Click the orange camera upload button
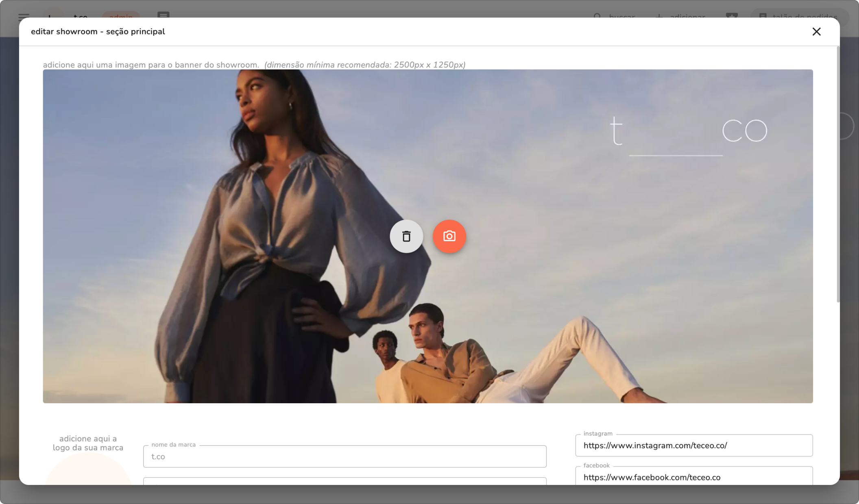859x504 pixels. click(x=449, y=236)
